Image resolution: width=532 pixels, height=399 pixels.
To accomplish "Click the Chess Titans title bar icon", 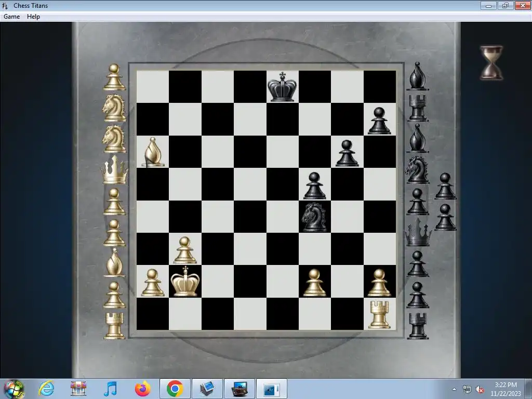I will pyautogui.click(x=5, y=5).
